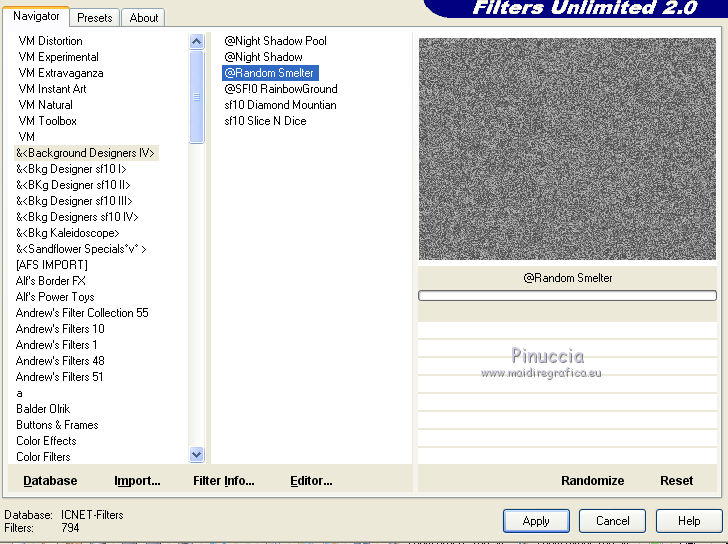Choose sf10 Slice N Dice filter
The height and width of the screenshot is (544, 728).
(x=265, y=121)
